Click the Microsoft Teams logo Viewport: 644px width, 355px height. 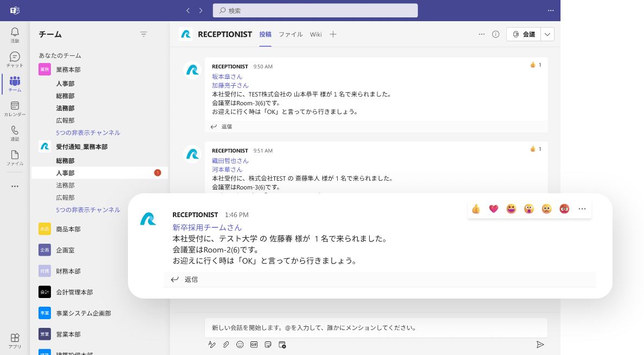click(15, 10)
